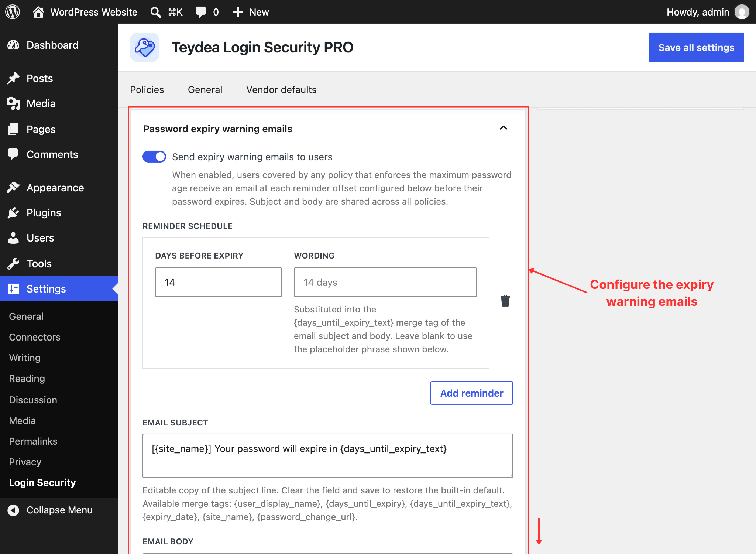Click the REMINDER SCHEDULE label
Screen dimensions: 756x554
pos(188,226)
